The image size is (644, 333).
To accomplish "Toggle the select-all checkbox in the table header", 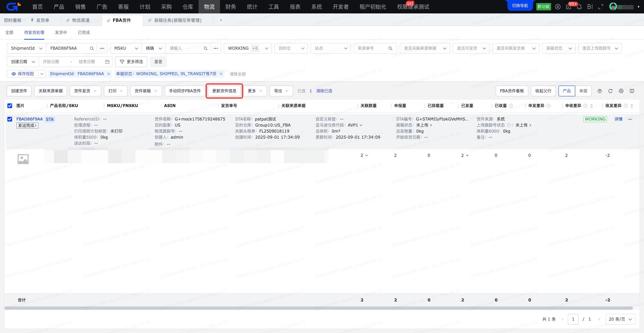I will coord(10,106).
